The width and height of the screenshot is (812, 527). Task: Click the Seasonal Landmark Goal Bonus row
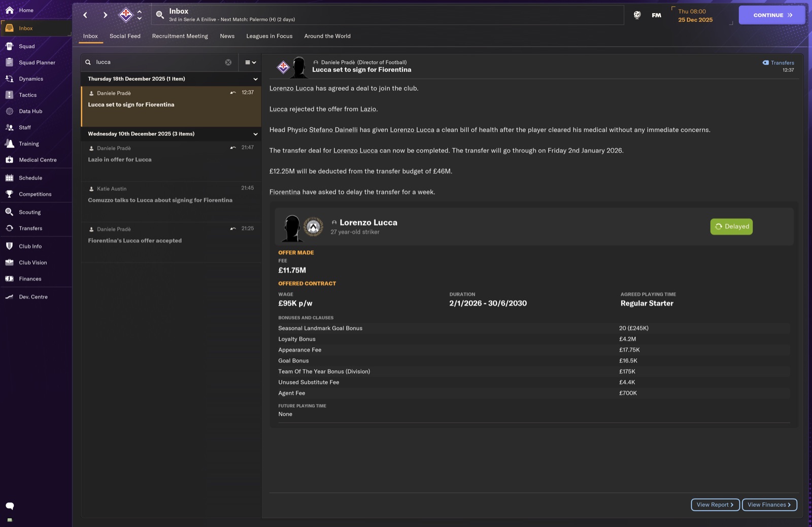coord(533,329)
